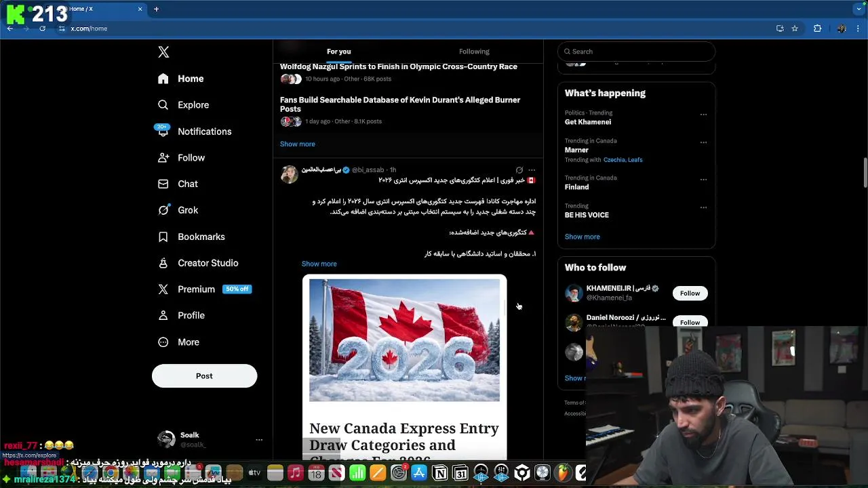This screenshot has height=488, width=868.
Task: Click the install app icon in address bar
Action: click(780, 28)
